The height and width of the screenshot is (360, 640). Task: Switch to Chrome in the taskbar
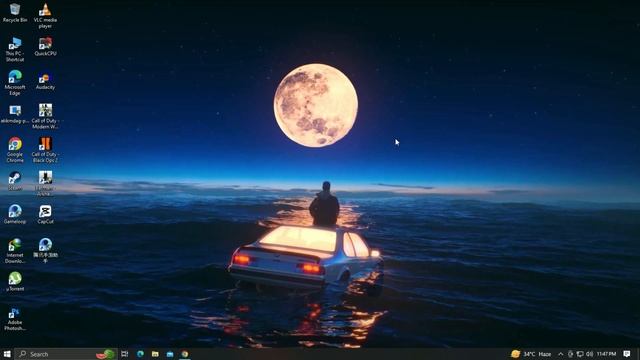[x=185, y=354]
